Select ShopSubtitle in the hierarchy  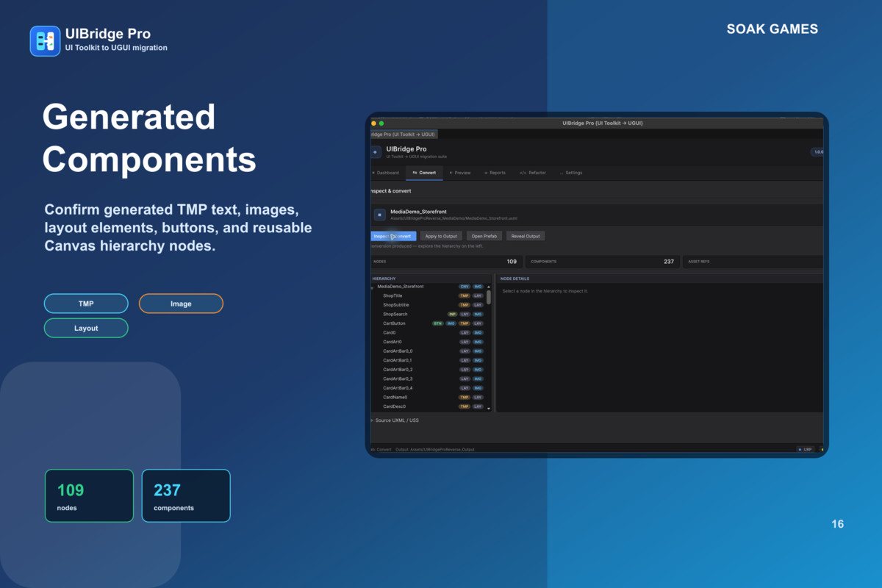coord(396,305)
